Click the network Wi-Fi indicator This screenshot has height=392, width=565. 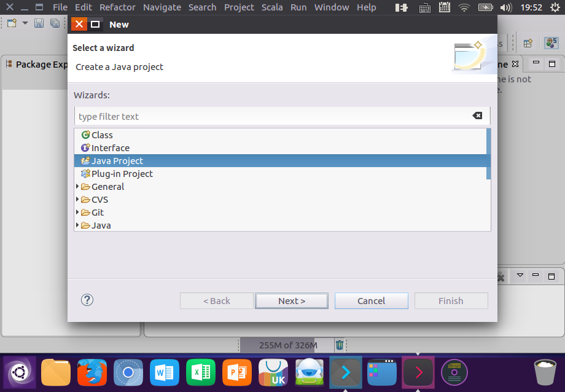[x=464, y=7]
